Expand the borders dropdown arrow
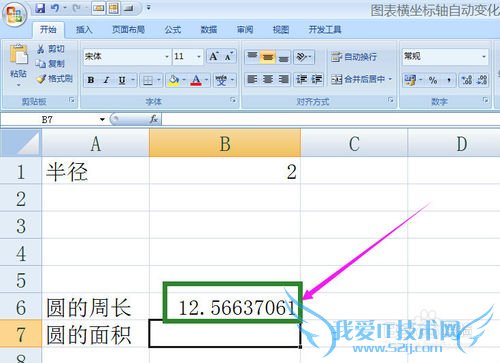The height and width of the screenshot is (363, 500). pyautogui.click(x=159, y=80)
